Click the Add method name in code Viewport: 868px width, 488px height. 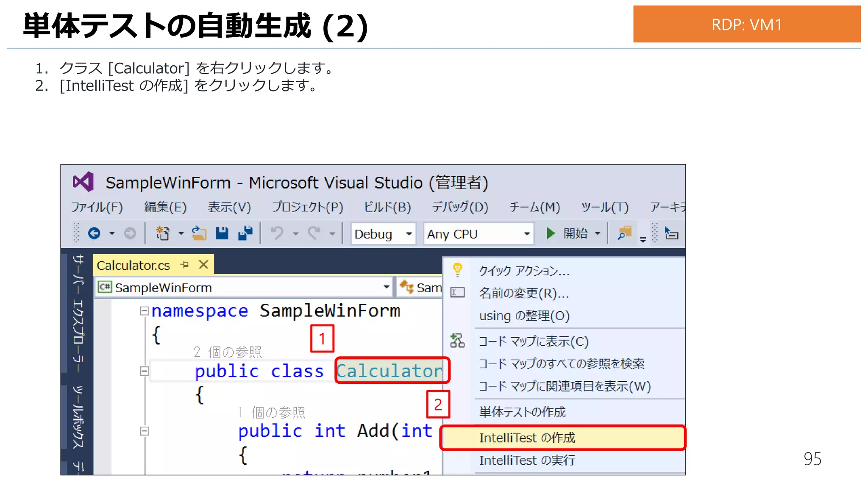tap(373, 431)
